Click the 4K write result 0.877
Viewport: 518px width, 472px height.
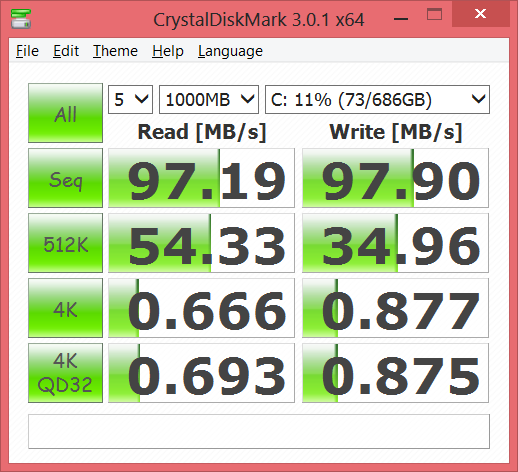point(395,308)
